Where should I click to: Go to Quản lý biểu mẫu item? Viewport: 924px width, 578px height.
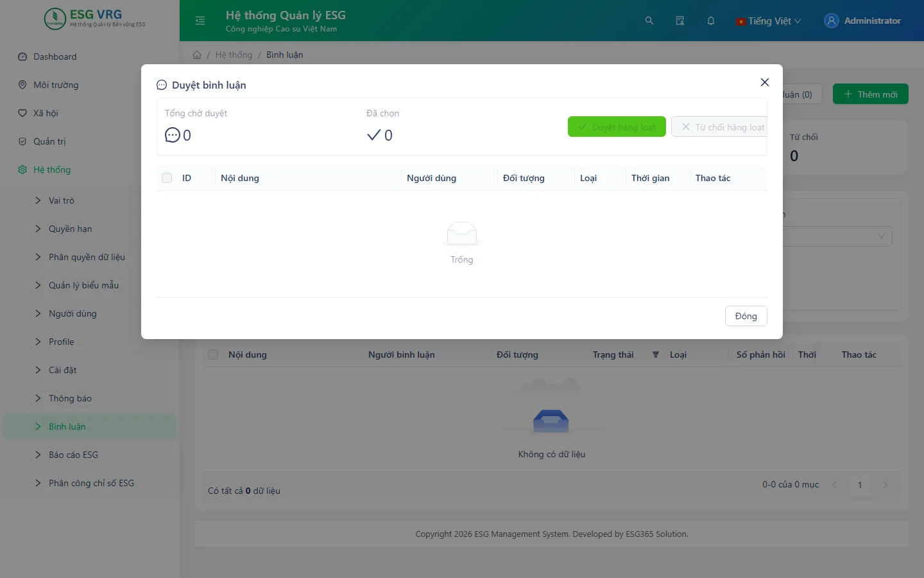pyautogui.click(x=90, y=285)
